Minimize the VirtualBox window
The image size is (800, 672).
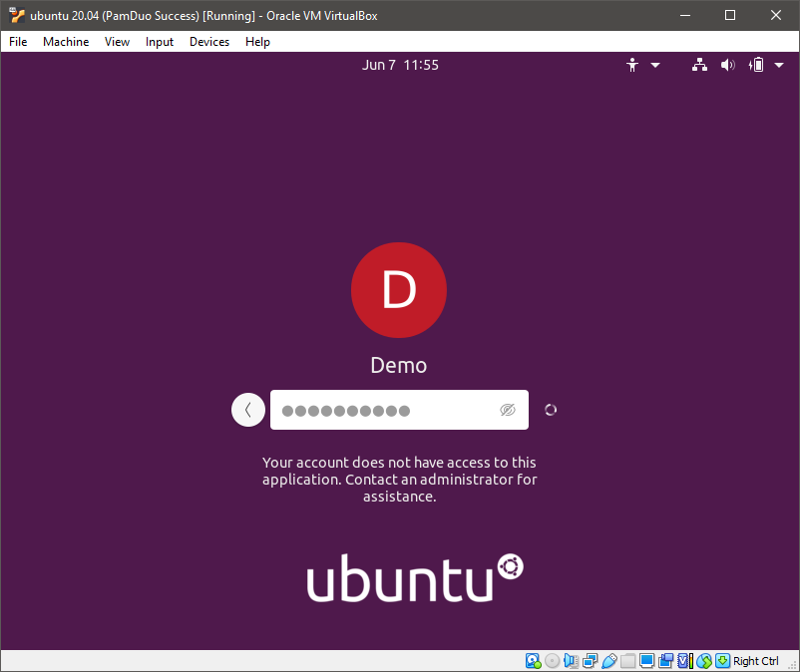tap(685, 15)
